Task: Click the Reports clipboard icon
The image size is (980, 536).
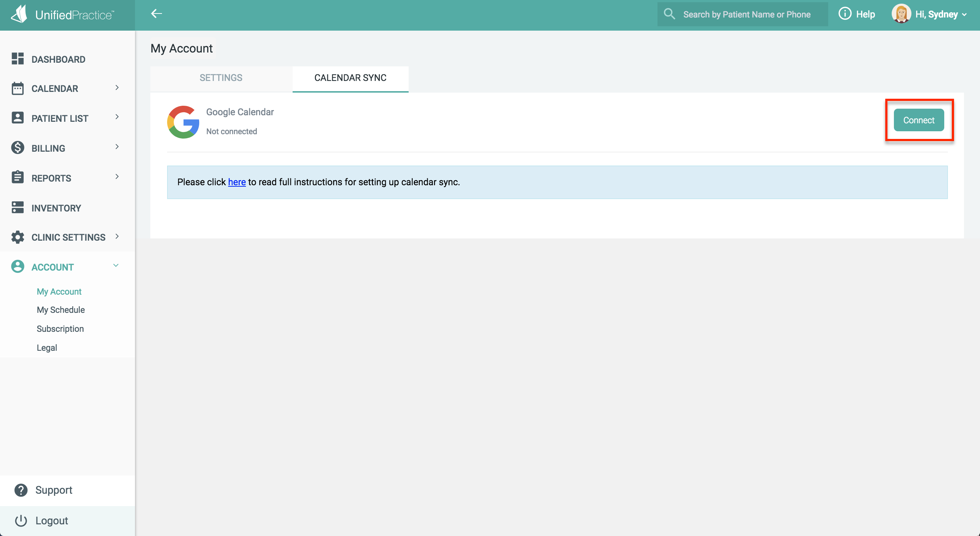Action: coord(18,178)
